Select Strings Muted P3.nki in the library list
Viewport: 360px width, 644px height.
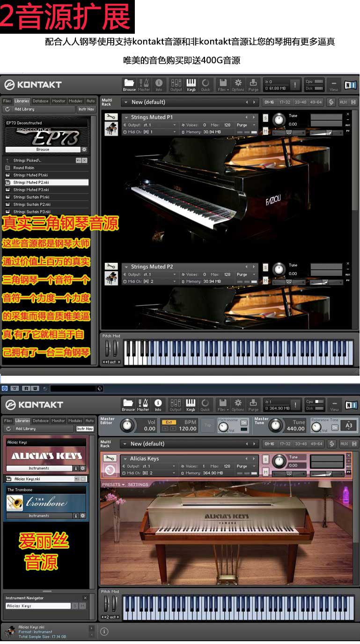coord(46,190)
